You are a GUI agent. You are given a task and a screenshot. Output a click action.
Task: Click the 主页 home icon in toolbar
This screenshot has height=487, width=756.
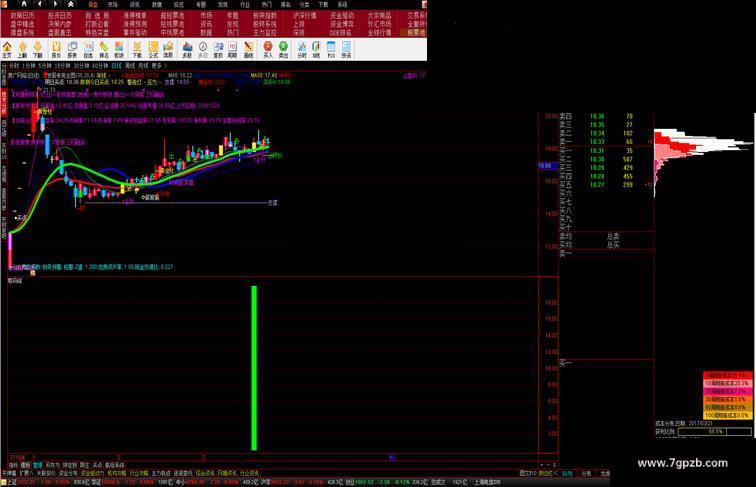pyautogui.click(x=7, y=50)
